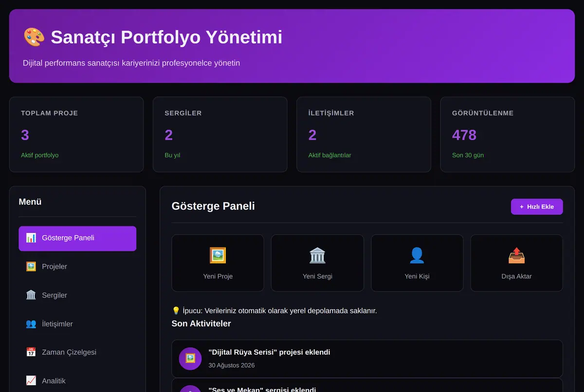Click the framed picture icon for Yeni Proje
Viewport: 584px width, 392px height.
pos(218,255)
